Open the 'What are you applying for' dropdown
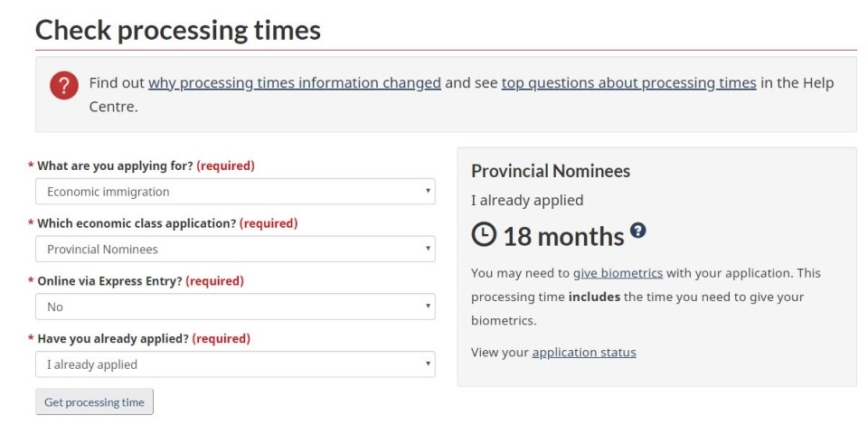868x425 pixels. (x=235, y=192)
